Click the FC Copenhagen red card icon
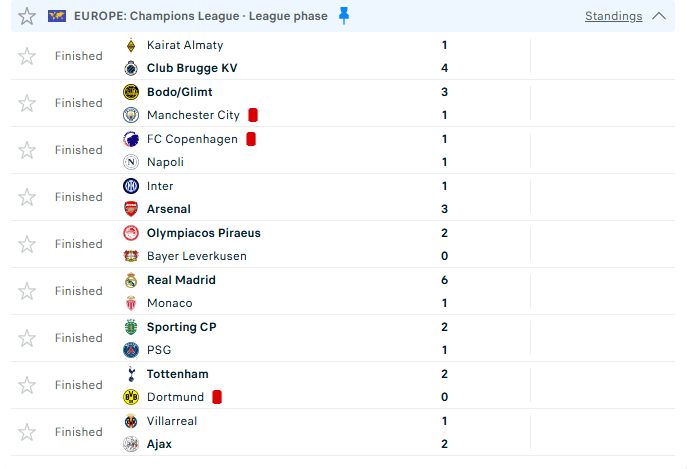Image resolution: width=687 pixels, height=469 pixels. pyautogui.click(x=251, y=139)
